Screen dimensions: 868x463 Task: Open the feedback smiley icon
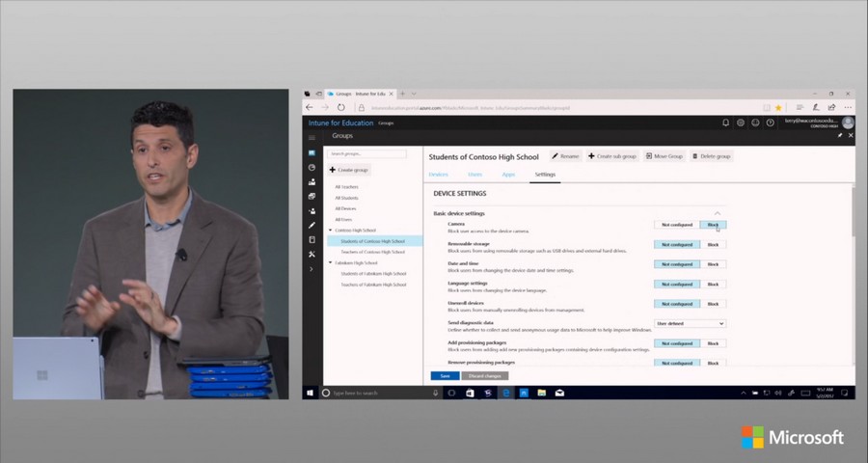coord(755,123)
